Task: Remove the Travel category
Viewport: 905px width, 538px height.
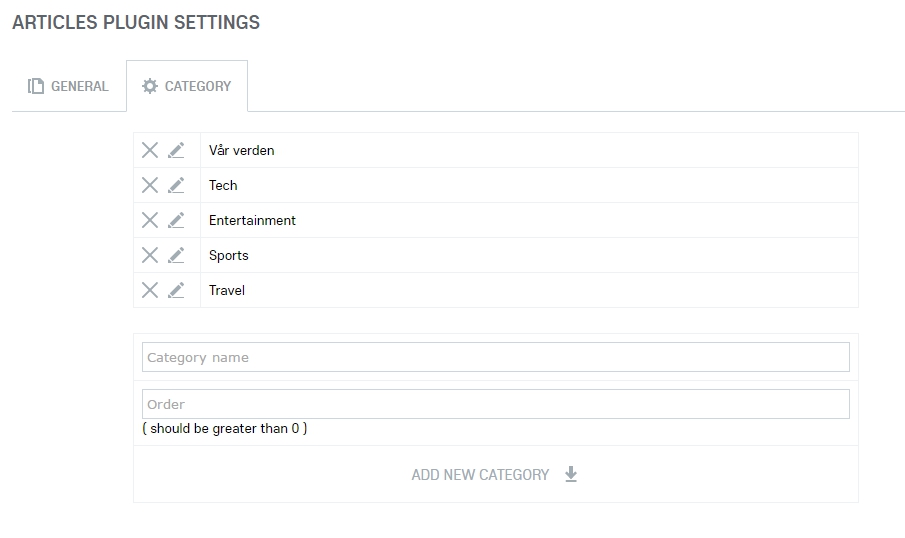Action: [150, 290]
